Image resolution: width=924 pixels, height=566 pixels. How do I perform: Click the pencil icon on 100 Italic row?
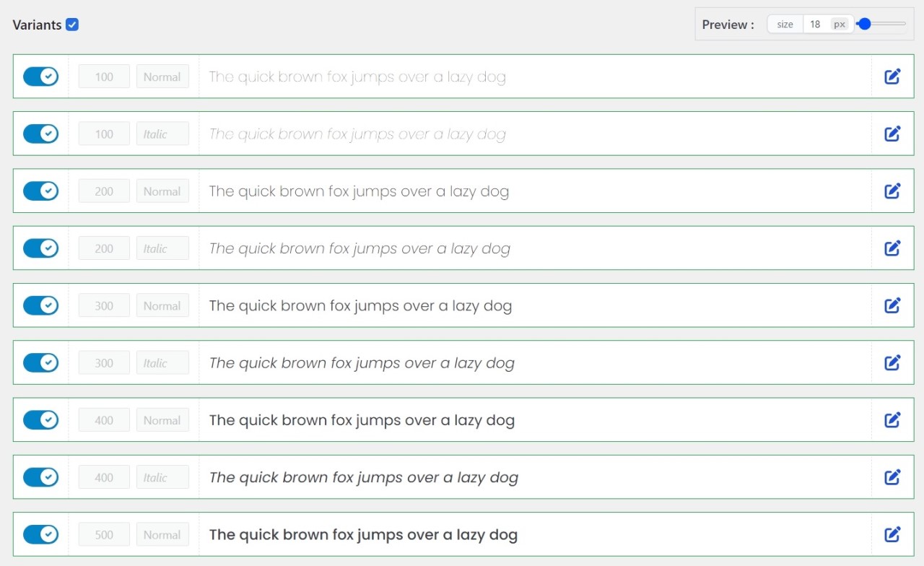click(892, 133)
